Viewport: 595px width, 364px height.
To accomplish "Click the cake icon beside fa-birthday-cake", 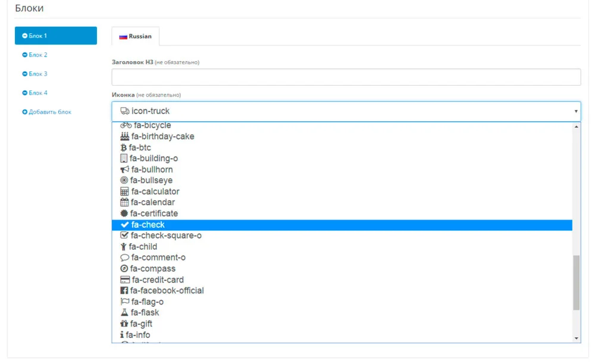I will click(x=124, y=137).
